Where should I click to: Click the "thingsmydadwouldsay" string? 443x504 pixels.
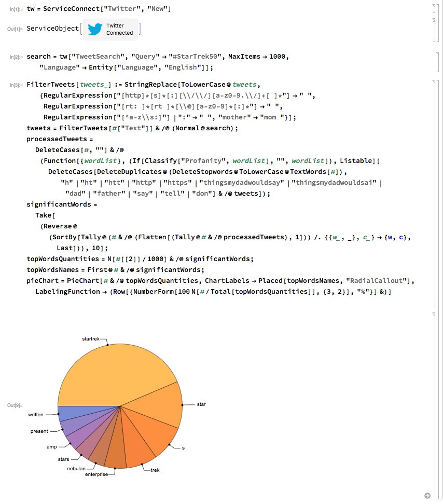[x=242, y=183]
